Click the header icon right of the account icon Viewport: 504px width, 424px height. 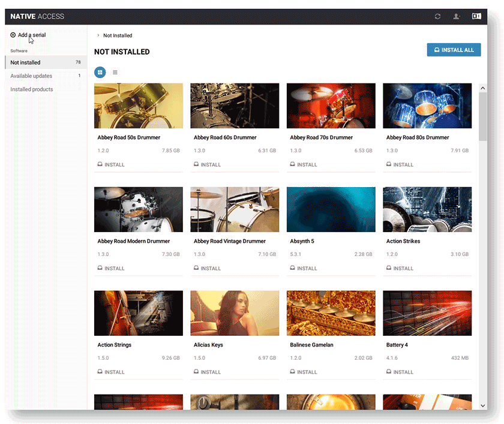coord(476,16)
